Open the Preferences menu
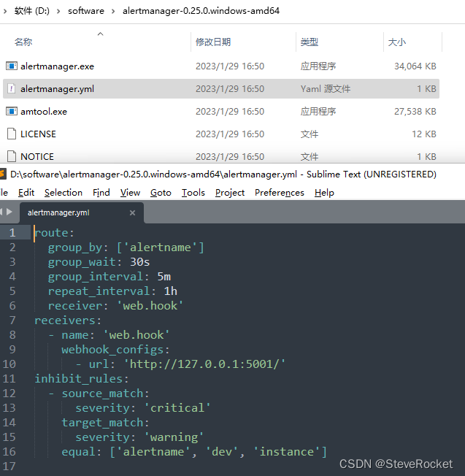 click(x=280, y=193)
